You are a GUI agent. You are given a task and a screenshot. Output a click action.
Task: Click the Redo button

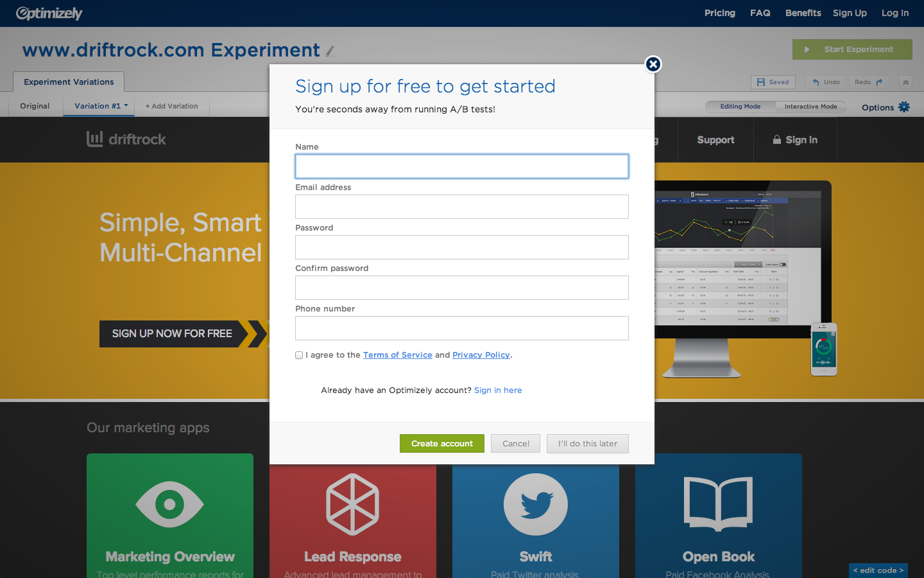(869, 82)
